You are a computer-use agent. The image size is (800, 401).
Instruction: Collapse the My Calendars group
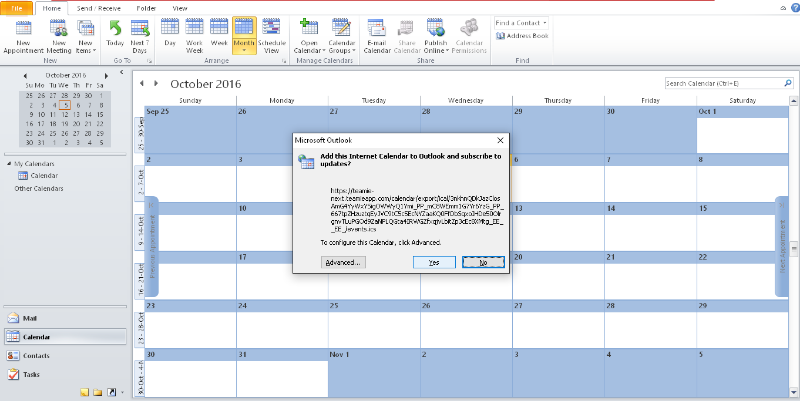(9, 164)
